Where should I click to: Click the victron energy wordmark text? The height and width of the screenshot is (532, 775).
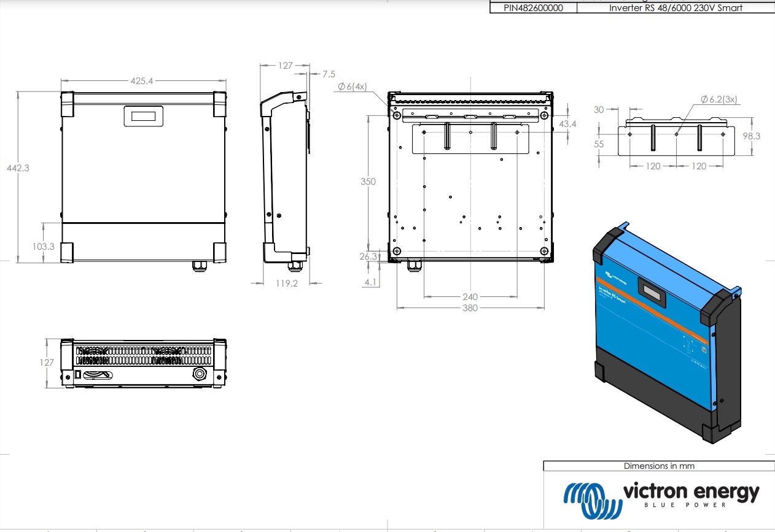[691, 492]
